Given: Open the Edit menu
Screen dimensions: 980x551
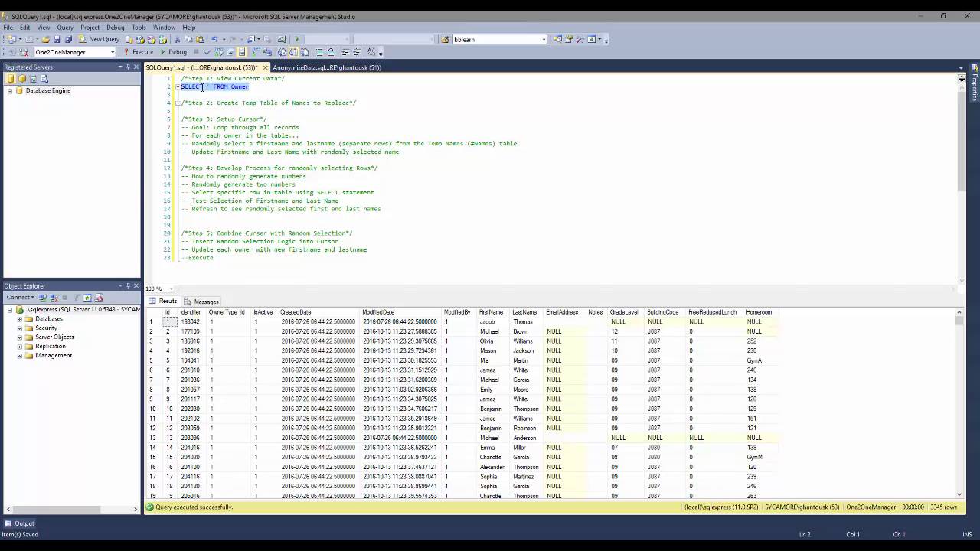Looking at the screenshot, I should click(x=24, y=28).
